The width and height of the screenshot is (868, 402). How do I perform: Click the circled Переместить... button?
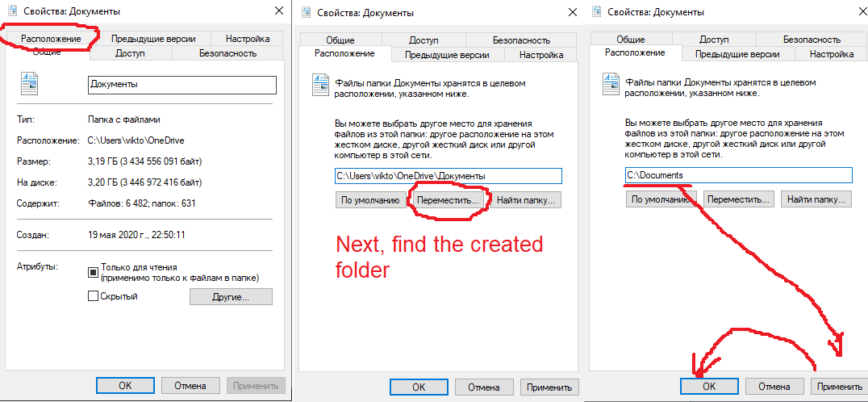[x=449, y=200]
